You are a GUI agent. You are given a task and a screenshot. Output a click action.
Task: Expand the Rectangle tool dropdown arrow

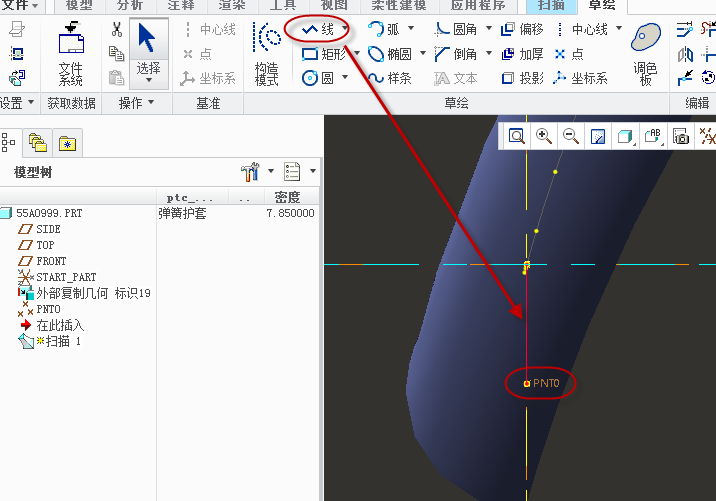tap(357, 53)
